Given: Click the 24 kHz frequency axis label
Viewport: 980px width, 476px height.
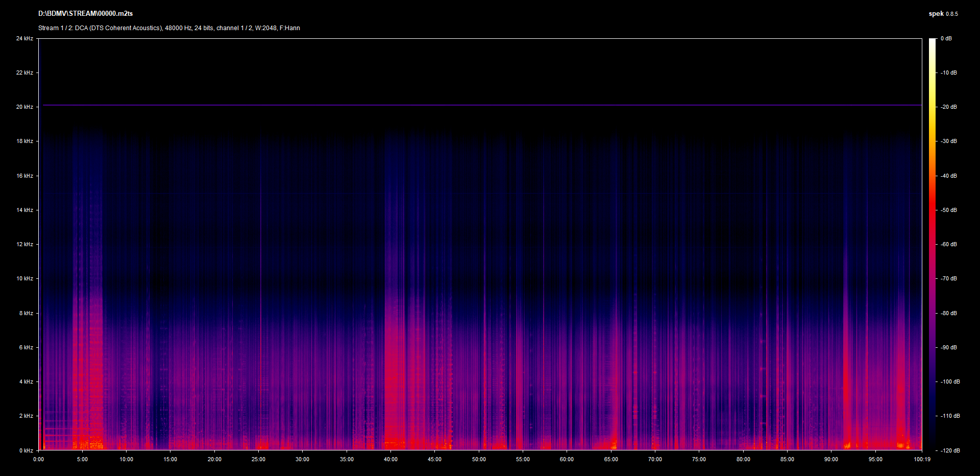Looking at the screenshot, I should (x=24, y=38).
